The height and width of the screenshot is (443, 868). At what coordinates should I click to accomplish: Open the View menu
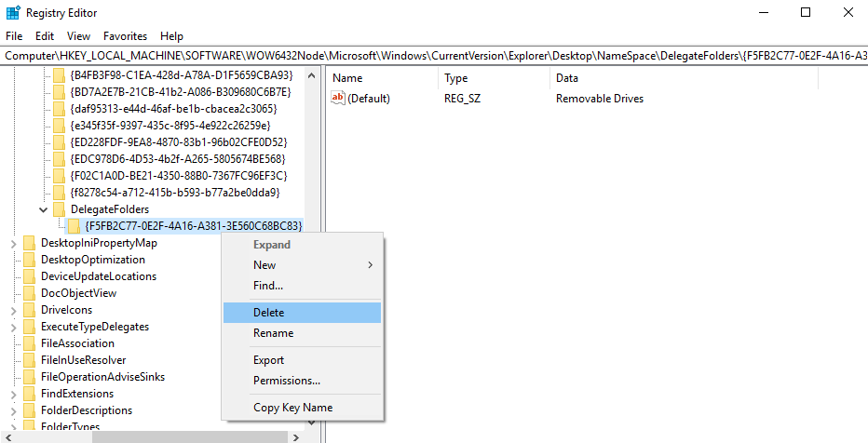click(x=78, y=36)
